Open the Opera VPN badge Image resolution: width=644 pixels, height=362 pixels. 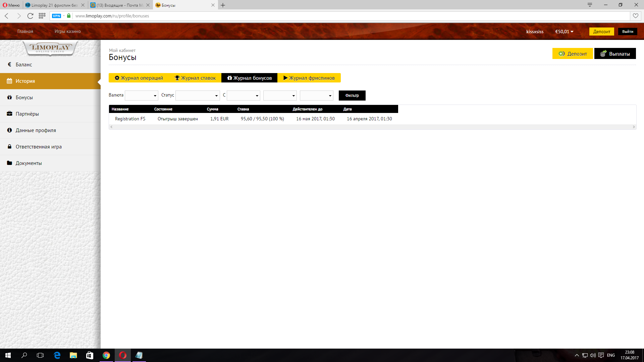coord(56,16)
